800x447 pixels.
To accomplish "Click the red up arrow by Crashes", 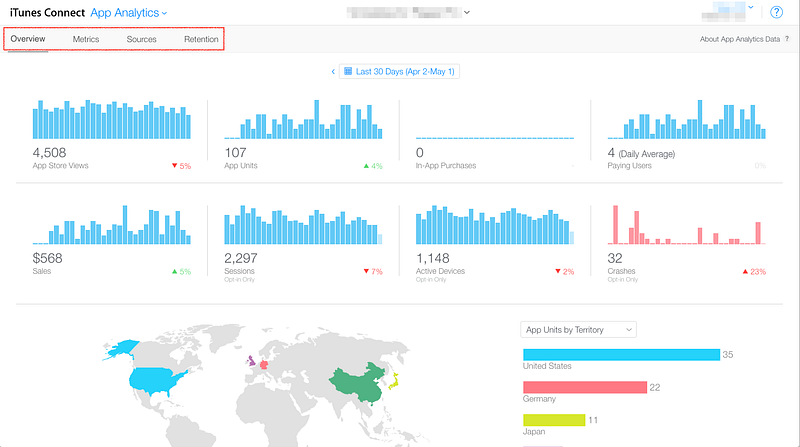I will (x=745, y=271).
